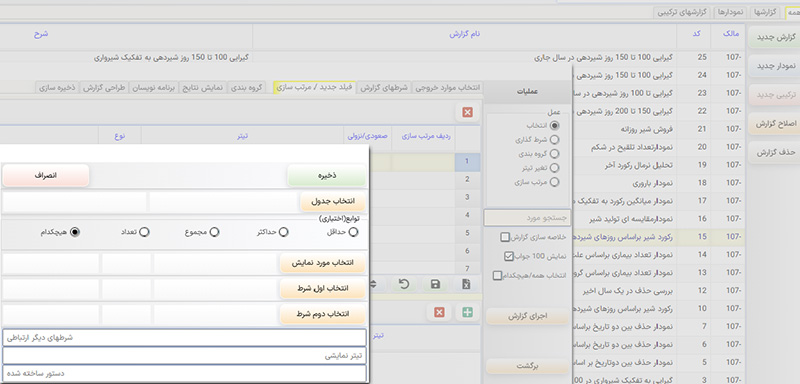Click the صعودی/نزولی column header

coord(367,136)
